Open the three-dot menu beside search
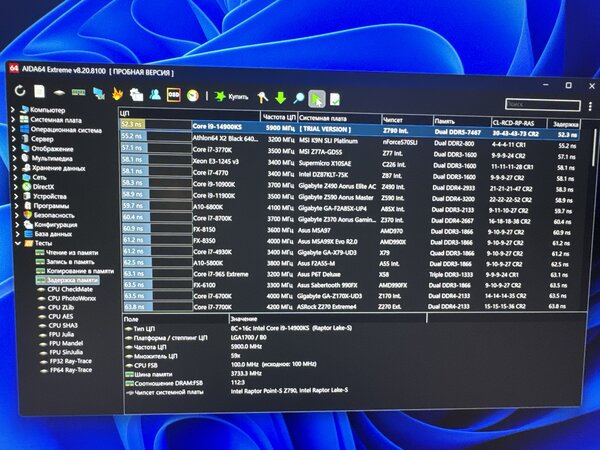This screenshot has width=600, height=450. (590, 106)
